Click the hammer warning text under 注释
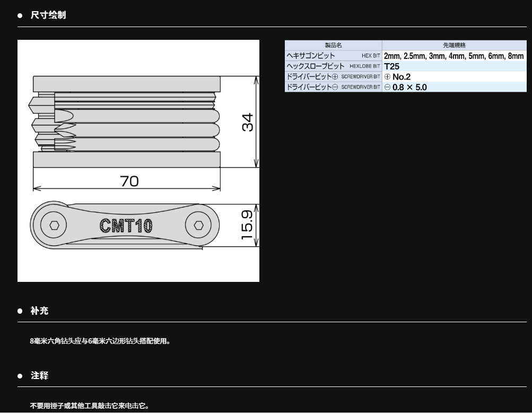 pos(90,406)
